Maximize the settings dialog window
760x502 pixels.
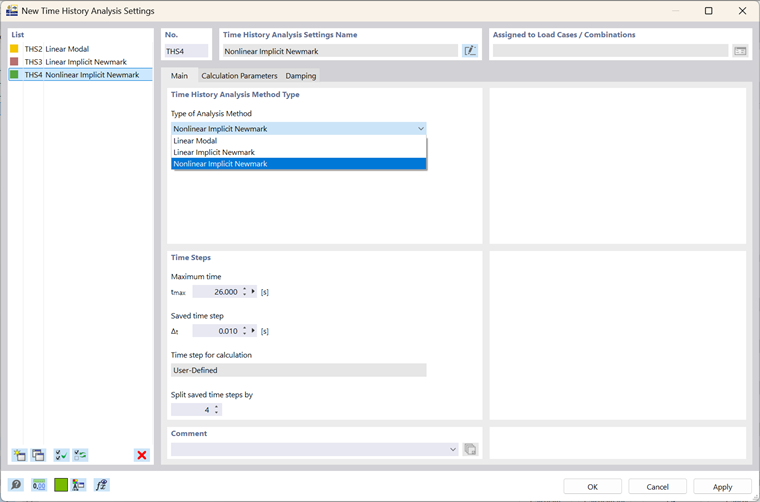coord(709,11)
